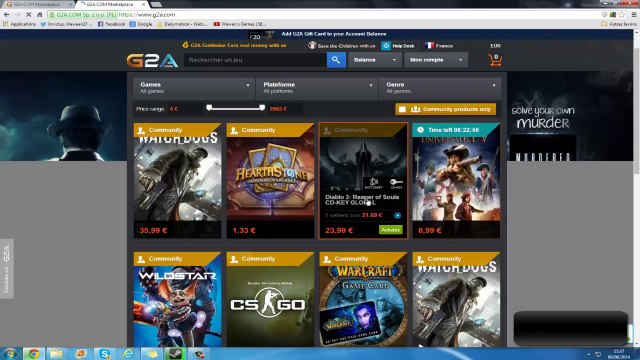Click the browser back arrow
640x360 pixels.
pos(7,15)
